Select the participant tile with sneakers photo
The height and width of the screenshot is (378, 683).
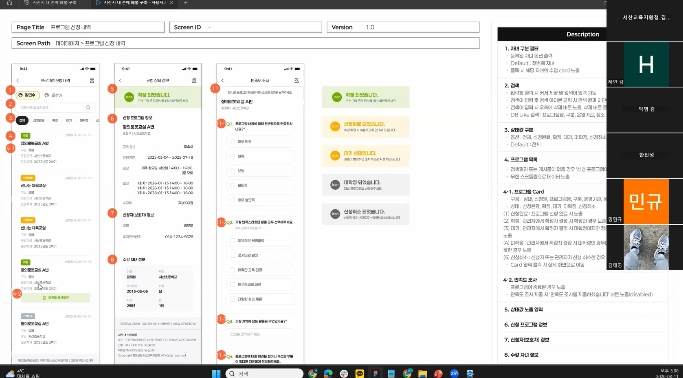pyautogui.click(x=645, y=247)
